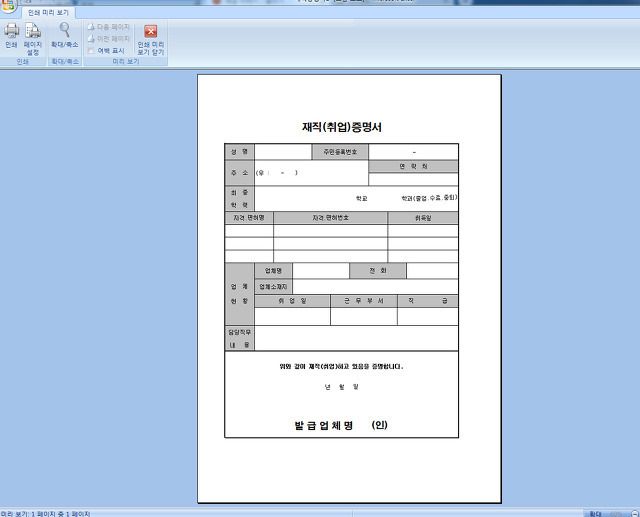Screen dimensions: 640x517
Task: Click the '년 월 일' date line
Action: pyautogui.click(x=342, y=387)
